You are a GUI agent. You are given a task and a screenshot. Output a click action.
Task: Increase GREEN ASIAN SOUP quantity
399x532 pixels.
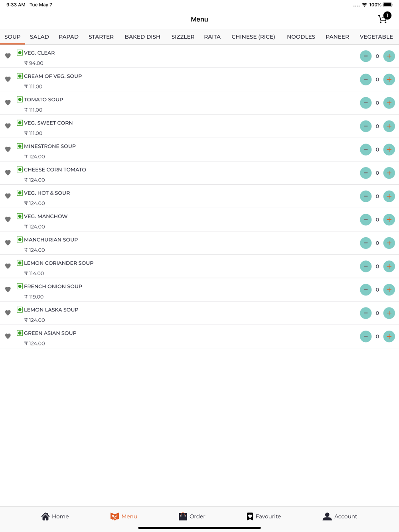coord(389,336)
